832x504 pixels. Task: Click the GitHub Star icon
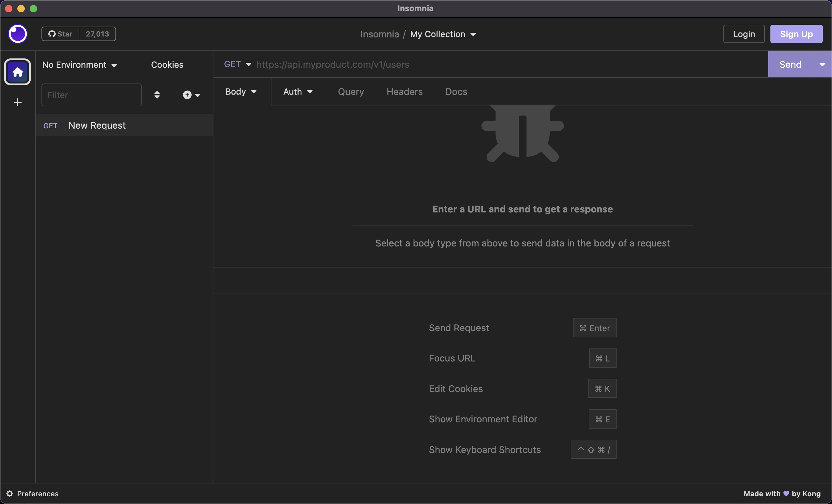click(x=52, y=33)
